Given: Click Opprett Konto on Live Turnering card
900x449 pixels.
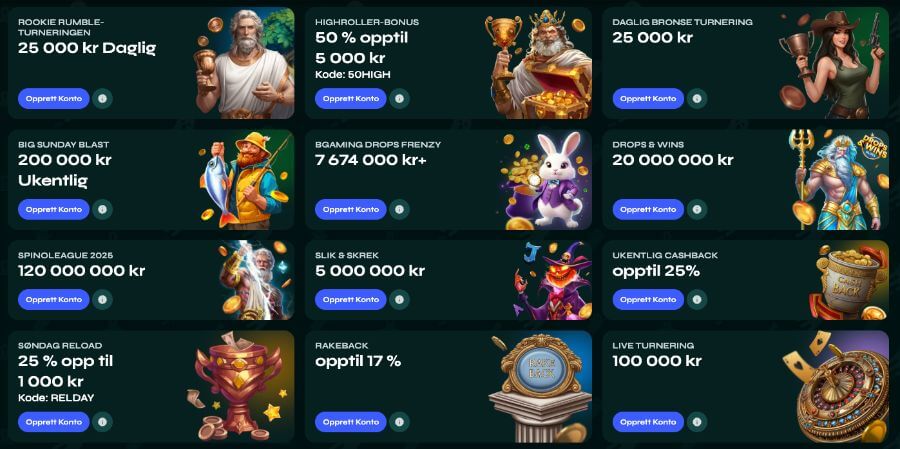Looking at the screenshot, I should click(649, 422).
